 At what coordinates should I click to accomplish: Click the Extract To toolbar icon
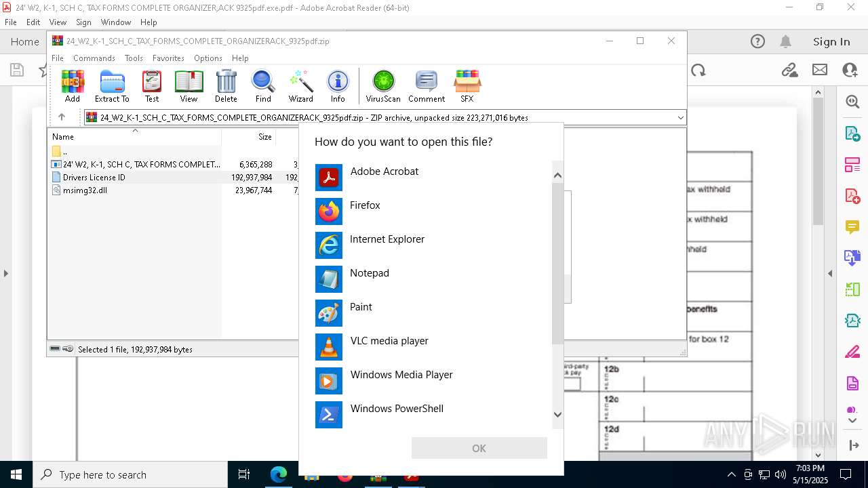click(x=112, y=86)
